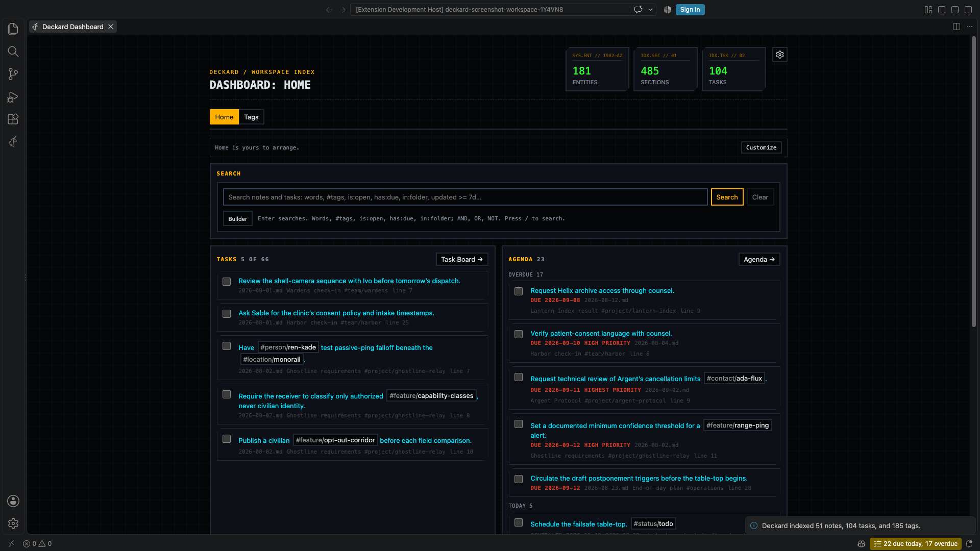This screenshot has height=551, width=980.
Task: Toggle the primary side bar icon
Action: pyautogui.click(x=942, y=10)
